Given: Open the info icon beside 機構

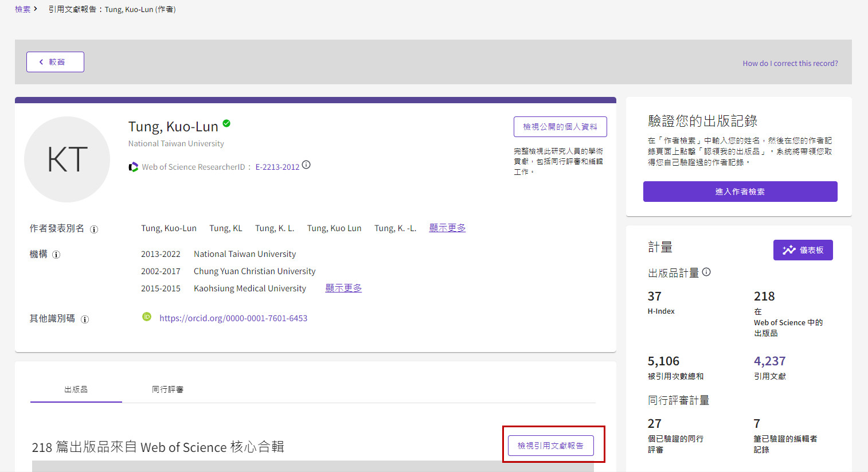Looking at the screenshot, I should click(x=56, y=255).
